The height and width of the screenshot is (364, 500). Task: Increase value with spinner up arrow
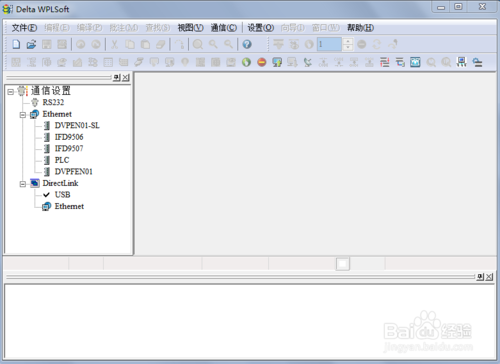348,41
